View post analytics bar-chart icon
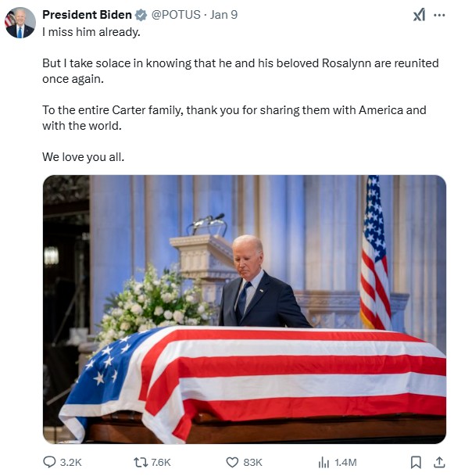454x476 pixels. [324, 463]
